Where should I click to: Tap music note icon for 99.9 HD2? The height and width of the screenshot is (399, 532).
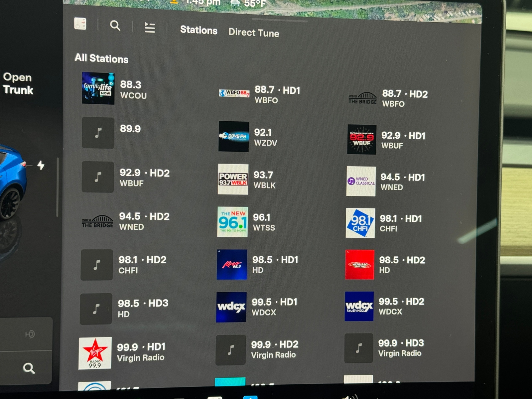(x=231, y=350)
